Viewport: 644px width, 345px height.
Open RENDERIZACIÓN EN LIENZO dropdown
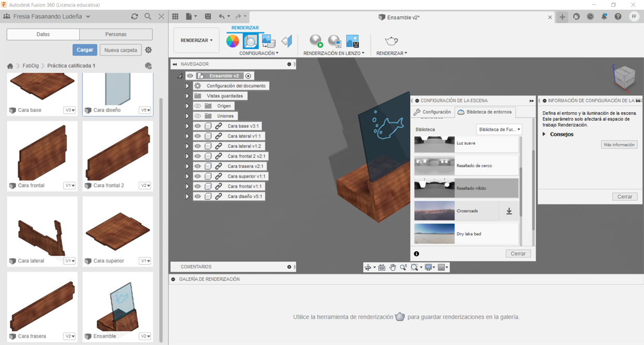click(334, 53)
